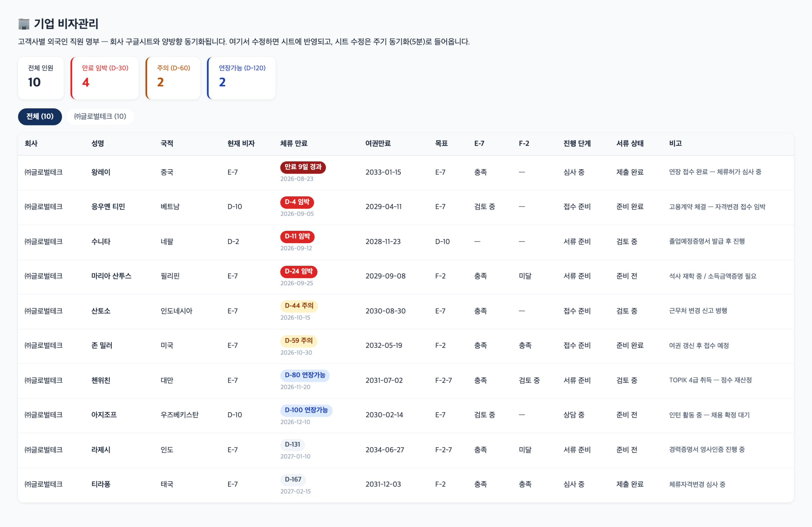This screenshot has width=812, height=527.
Task: Click the stay date 2026-08-23
Action: (x=297, y=179)
